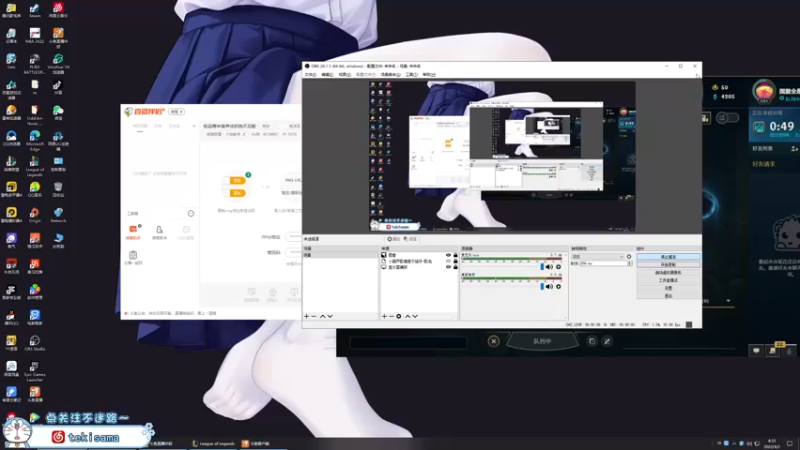
Task: Open the Steam desktop shortcut
Action: tap(35, 11)
